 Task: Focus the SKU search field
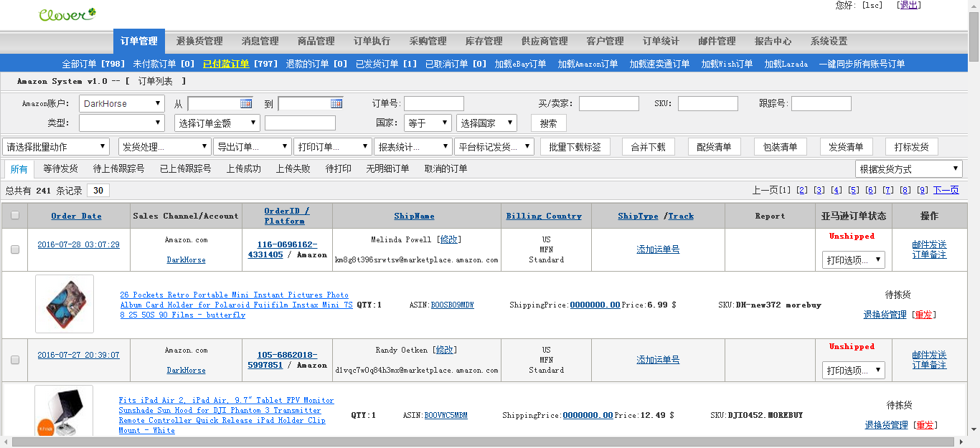708,104
